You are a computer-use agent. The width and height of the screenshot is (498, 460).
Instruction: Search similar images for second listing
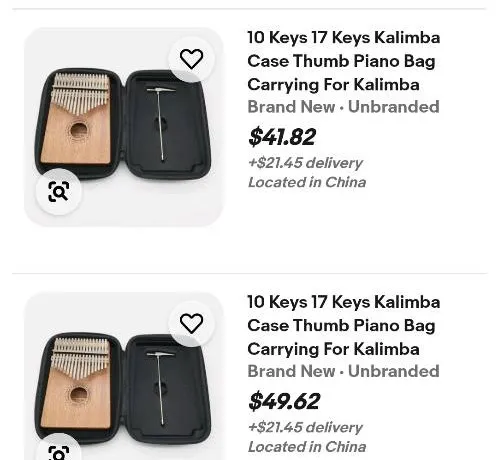coord(59,448)
